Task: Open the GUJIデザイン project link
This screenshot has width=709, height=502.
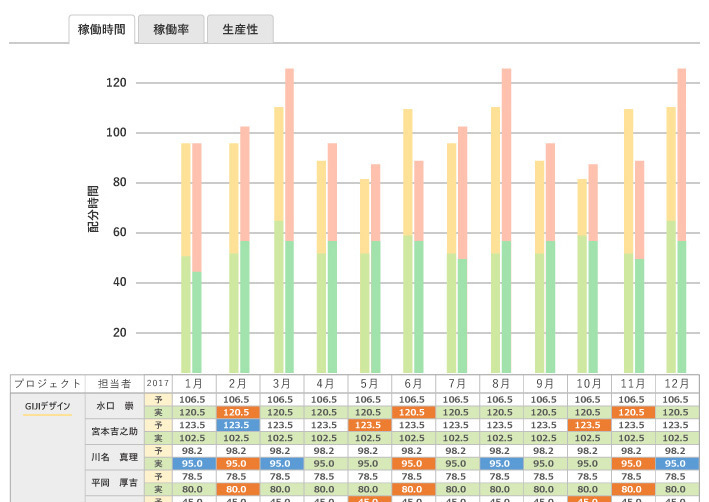Action: click(x=47, y=405)
